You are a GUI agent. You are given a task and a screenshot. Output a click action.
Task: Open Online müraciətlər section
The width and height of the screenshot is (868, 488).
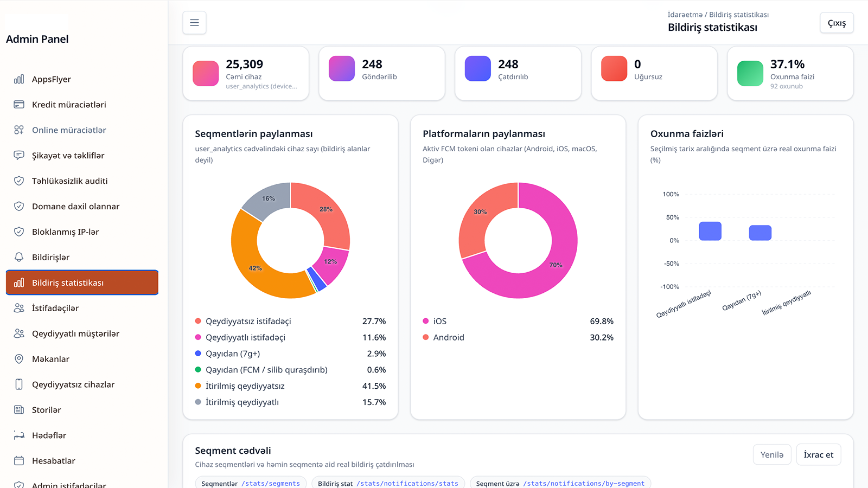(82, 130)
